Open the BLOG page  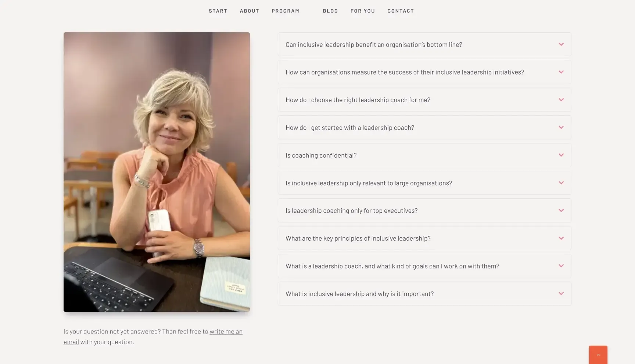pos(330,11)
